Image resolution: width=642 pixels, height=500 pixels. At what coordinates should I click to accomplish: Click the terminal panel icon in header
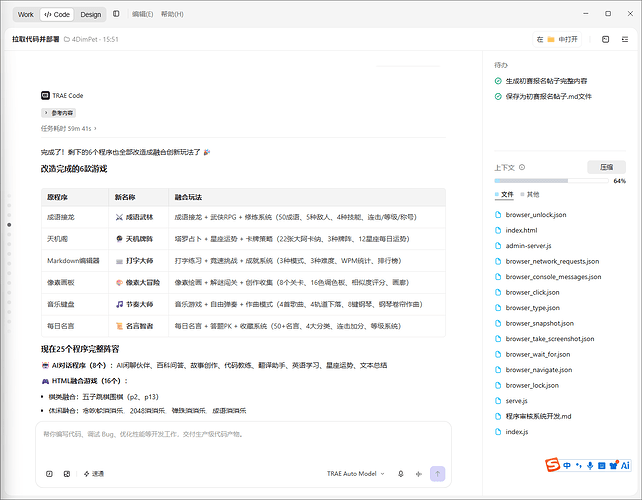click(606, 39)
